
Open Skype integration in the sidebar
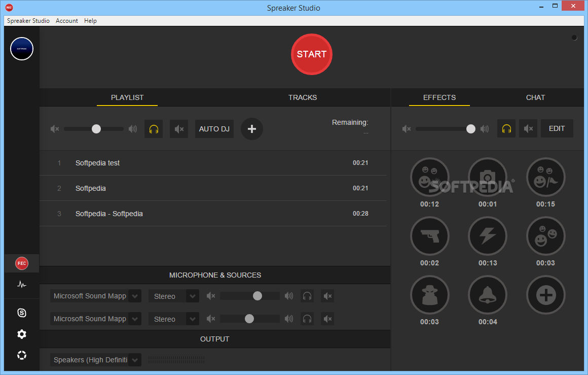(22, 313)
